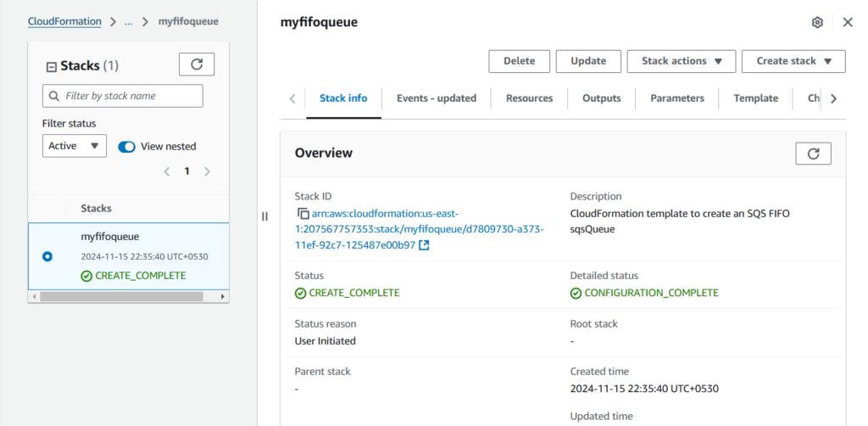Navigate to CloudFormation breadcrumb link
868x426 pixels.
(64, 21)
